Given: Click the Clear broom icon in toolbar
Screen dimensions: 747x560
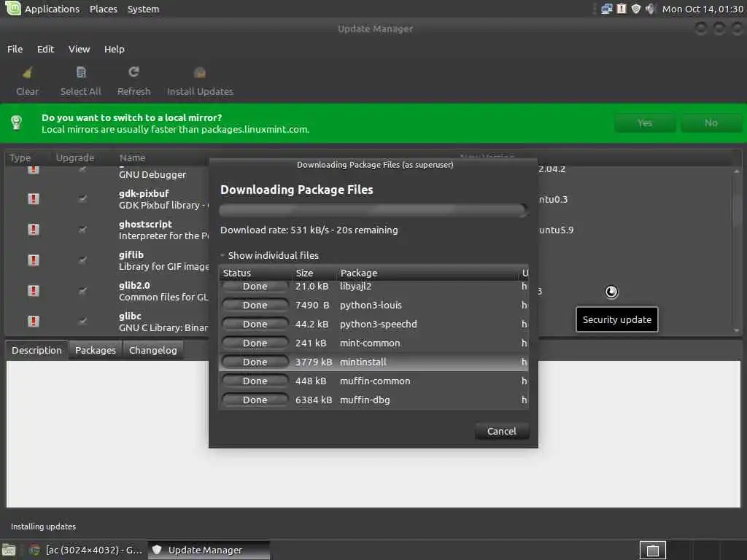Looking at the screenshot, I should pyautogui.click(x=28, y=72).
